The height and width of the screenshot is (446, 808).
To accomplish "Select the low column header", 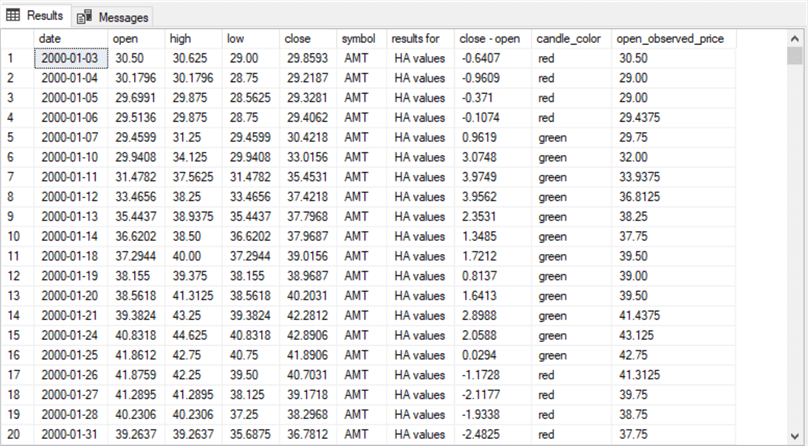I will (x=251, y=39).
